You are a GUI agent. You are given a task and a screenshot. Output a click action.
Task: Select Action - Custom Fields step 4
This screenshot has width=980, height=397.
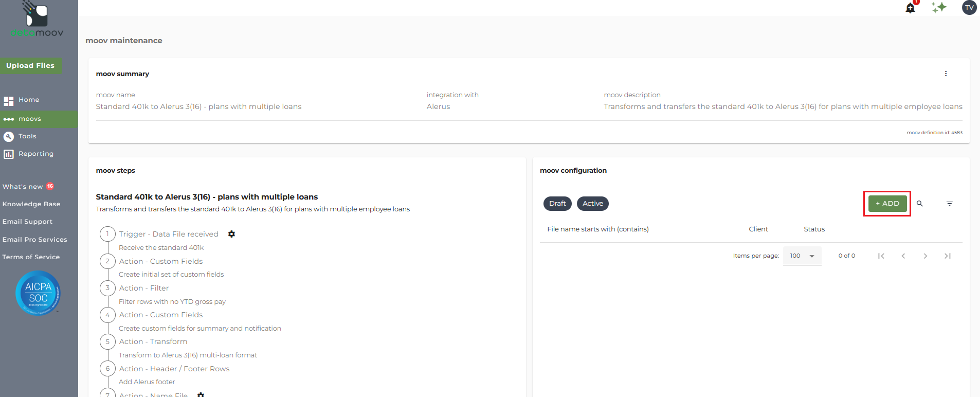click(161, 315)
